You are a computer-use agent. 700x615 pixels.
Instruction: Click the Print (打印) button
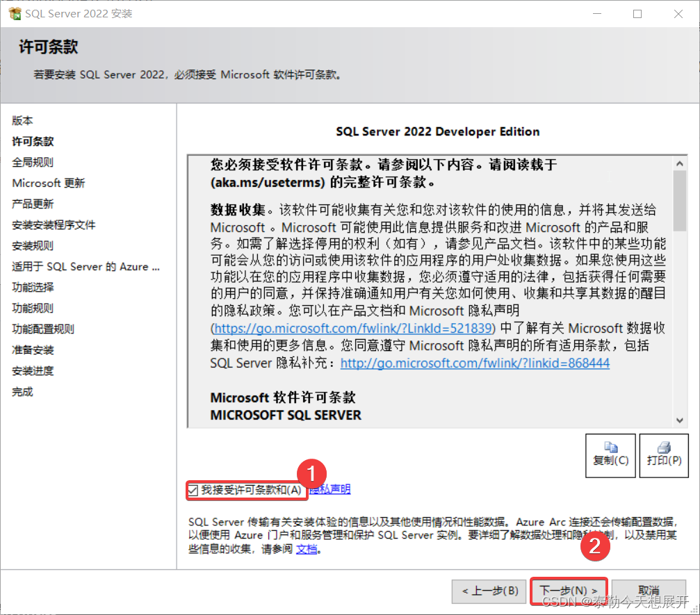click(664, 455)
